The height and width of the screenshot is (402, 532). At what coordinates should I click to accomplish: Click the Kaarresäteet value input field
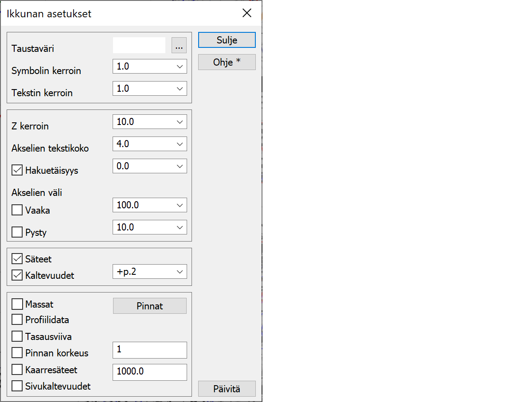point(150,372)
